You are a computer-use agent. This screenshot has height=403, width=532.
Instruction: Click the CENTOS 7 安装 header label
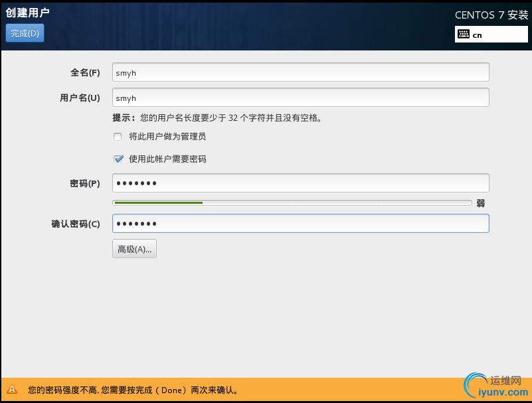point(491,15)
